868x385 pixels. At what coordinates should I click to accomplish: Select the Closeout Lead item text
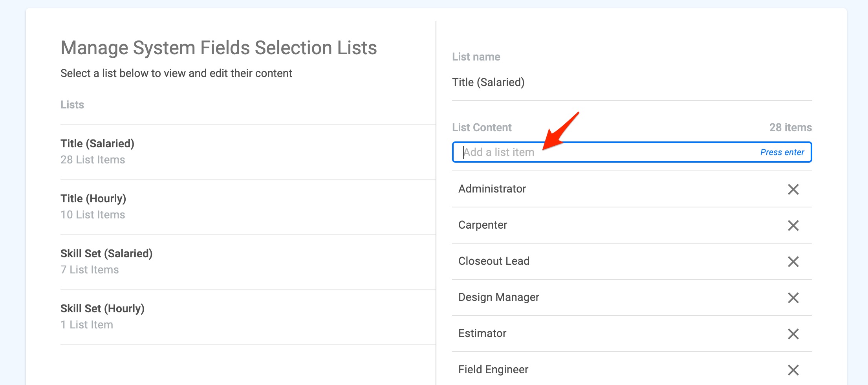click(x=494, y=261)
